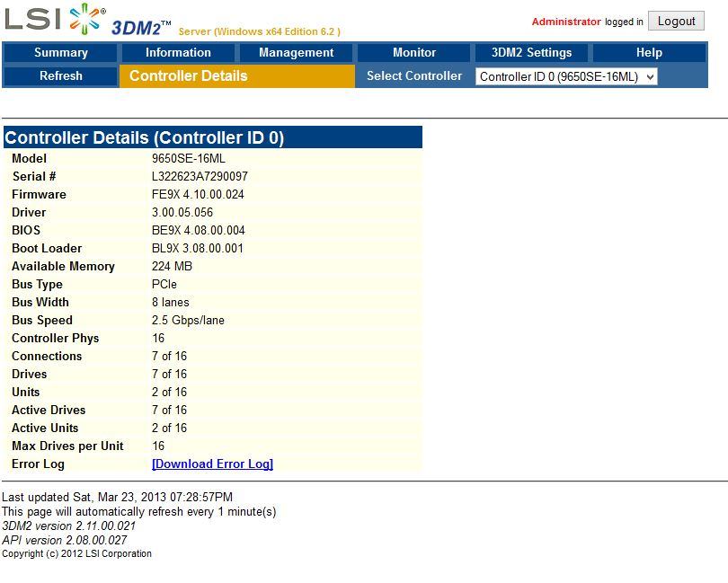Open the Summary menu

tap(60, 52)
